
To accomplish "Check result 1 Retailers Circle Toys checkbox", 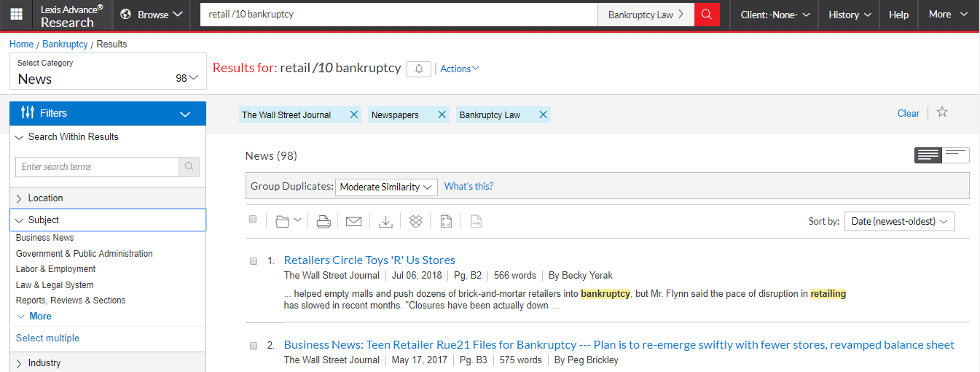I will click(254, 261).
